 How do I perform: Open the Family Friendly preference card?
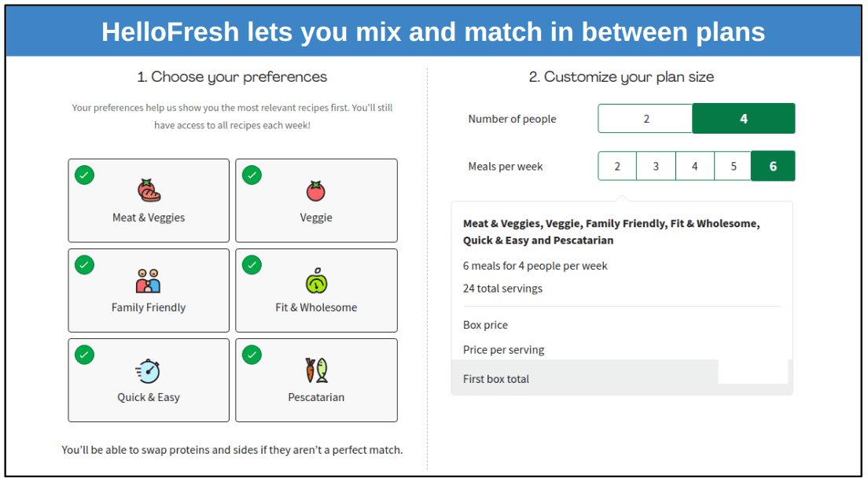pos(148,290)
